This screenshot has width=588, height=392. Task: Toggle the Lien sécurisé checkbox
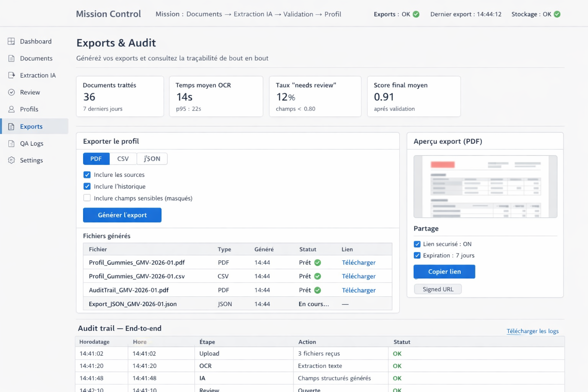[417, 244]
